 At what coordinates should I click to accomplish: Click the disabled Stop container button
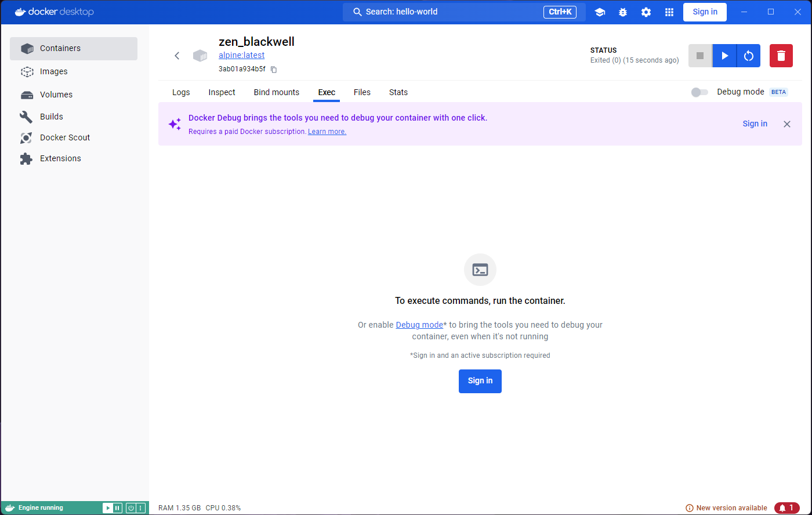click(700, 56)
